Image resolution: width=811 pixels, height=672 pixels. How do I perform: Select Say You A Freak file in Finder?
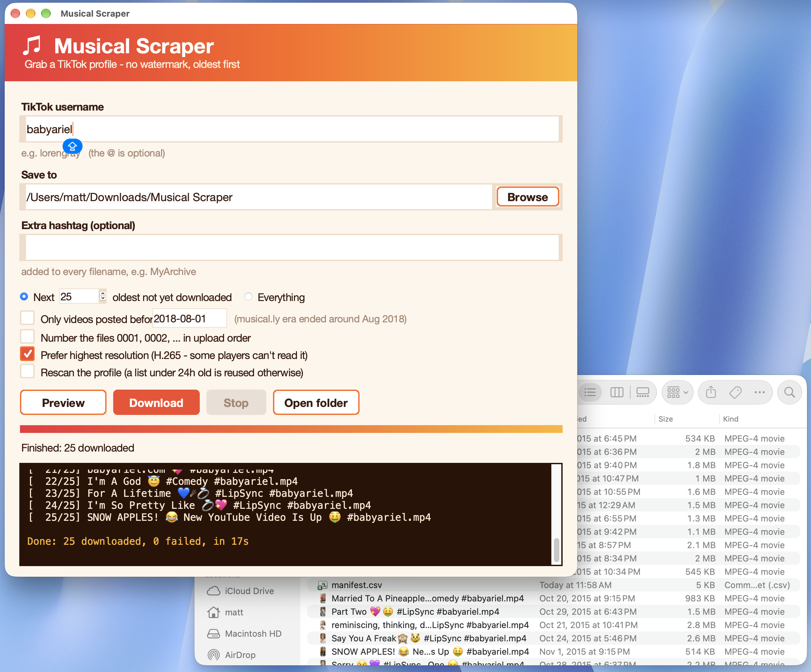click(x=553, y=638)
